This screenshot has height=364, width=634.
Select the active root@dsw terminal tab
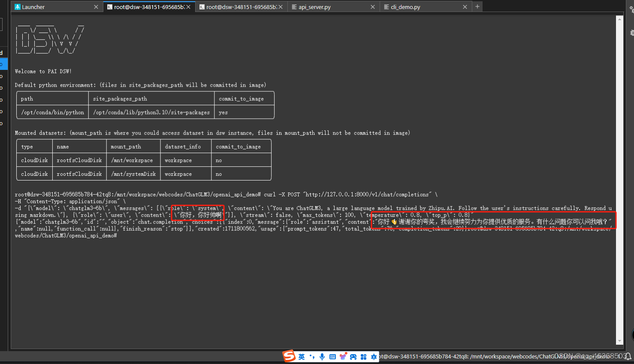[149, 7]
